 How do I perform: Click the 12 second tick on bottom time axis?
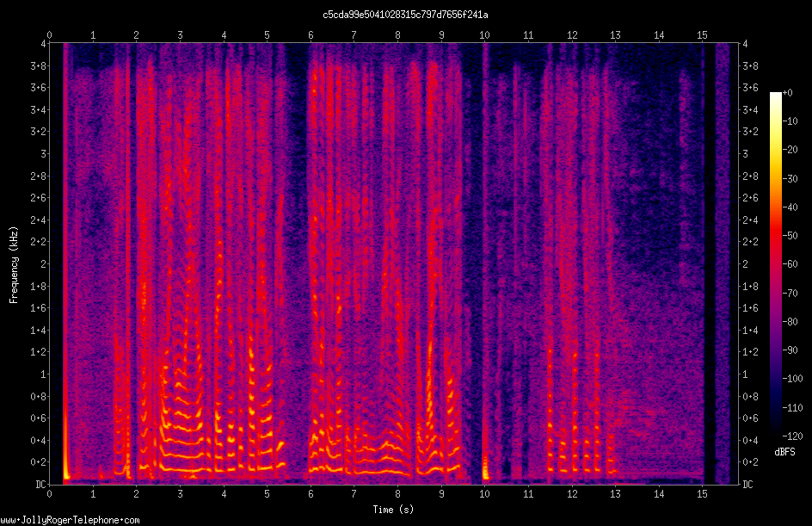[572, 494]
